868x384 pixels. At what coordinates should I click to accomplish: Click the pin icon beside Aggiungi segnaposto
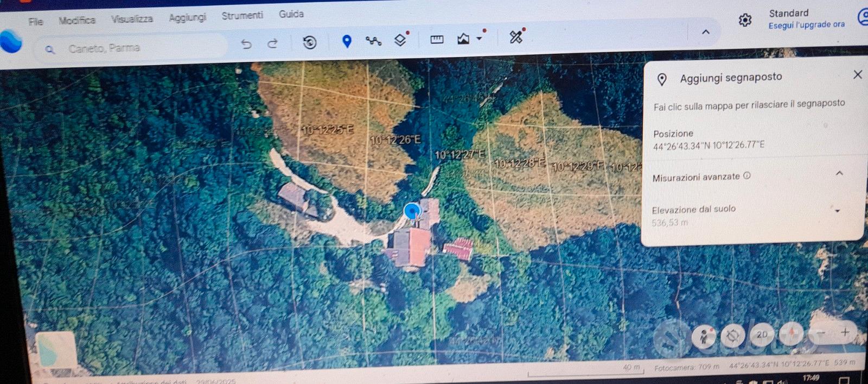[662, 79]
